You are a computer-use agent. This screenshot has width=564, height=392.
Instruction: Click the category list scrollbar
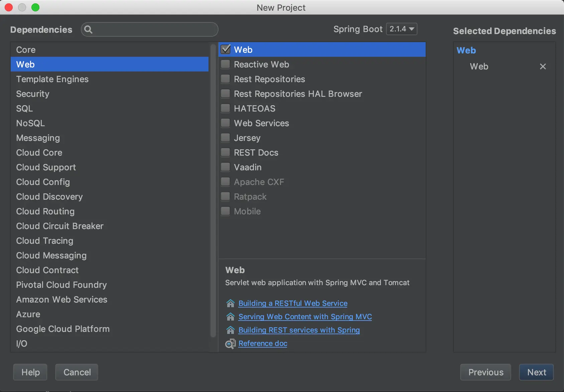213,190
